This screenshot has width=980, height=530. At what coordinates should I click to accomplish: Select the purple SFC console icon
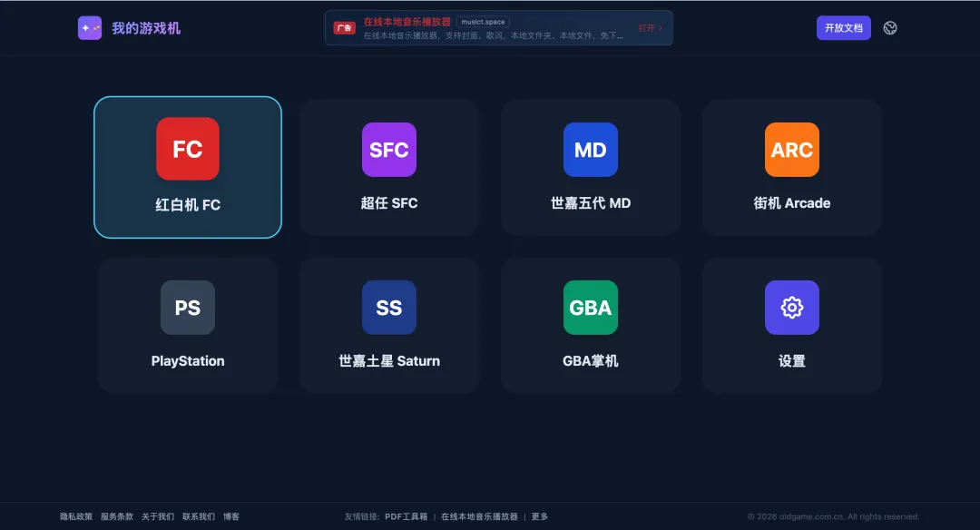pos(388,150)
